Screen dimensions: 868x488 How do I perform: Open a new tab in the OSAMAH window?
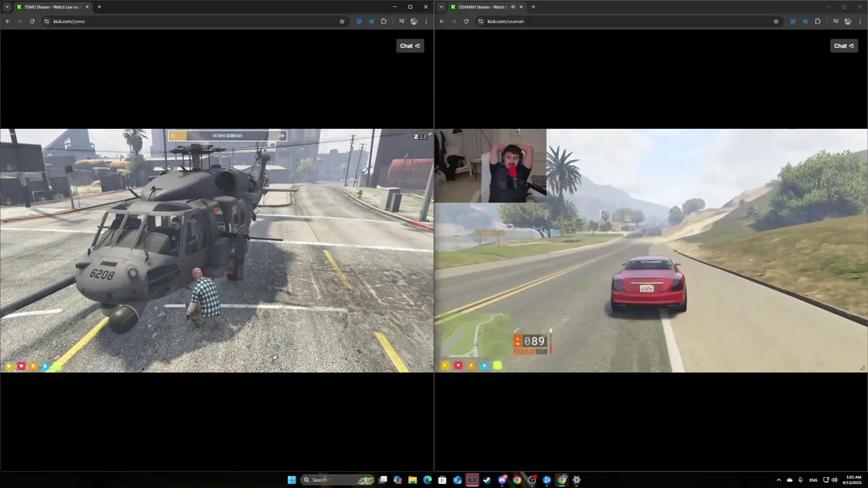[x=533, y=7]
